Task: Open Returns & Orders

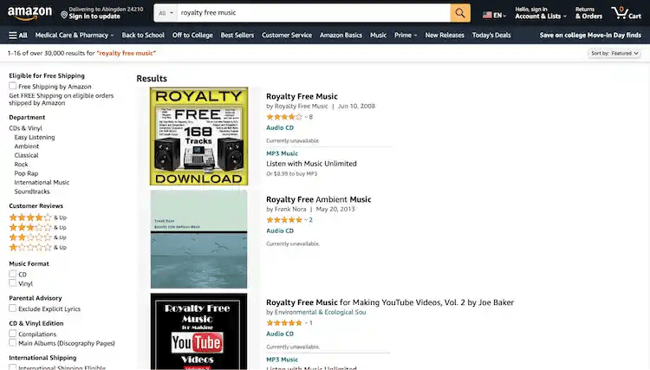Action: pyautogui.click(x=589, y=13)
